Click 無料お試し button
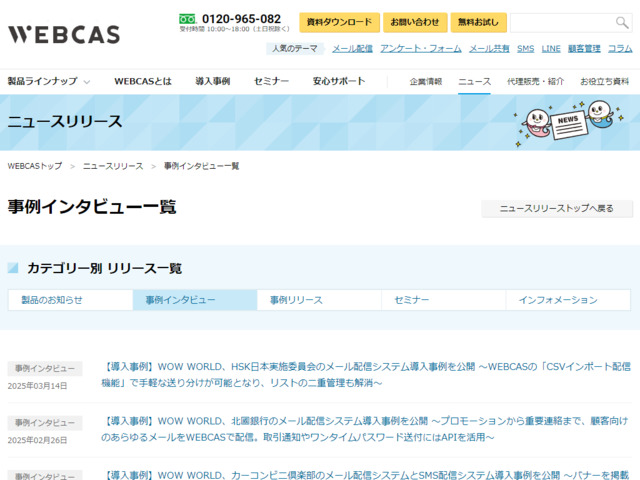 478,22
